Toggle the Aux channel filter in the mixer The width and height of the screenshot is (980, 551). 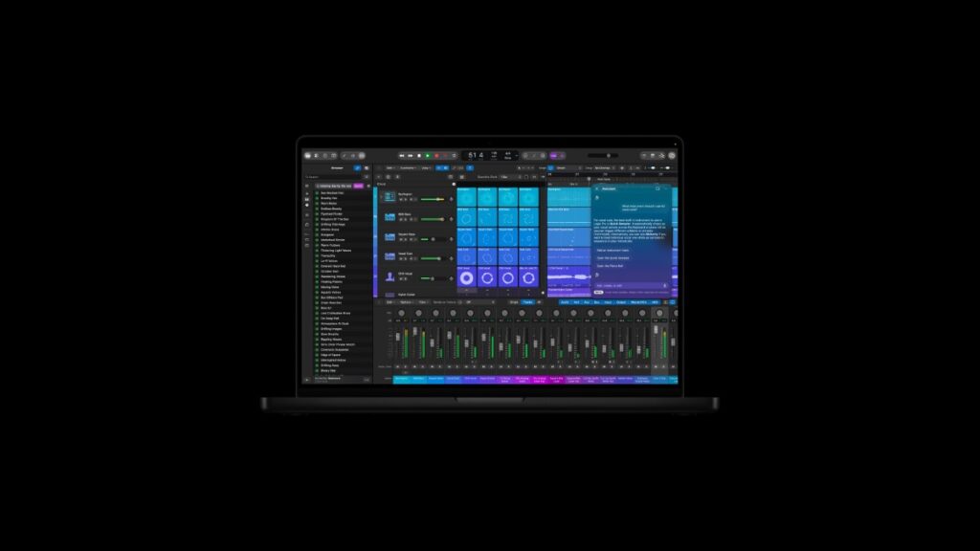(587, 302)
